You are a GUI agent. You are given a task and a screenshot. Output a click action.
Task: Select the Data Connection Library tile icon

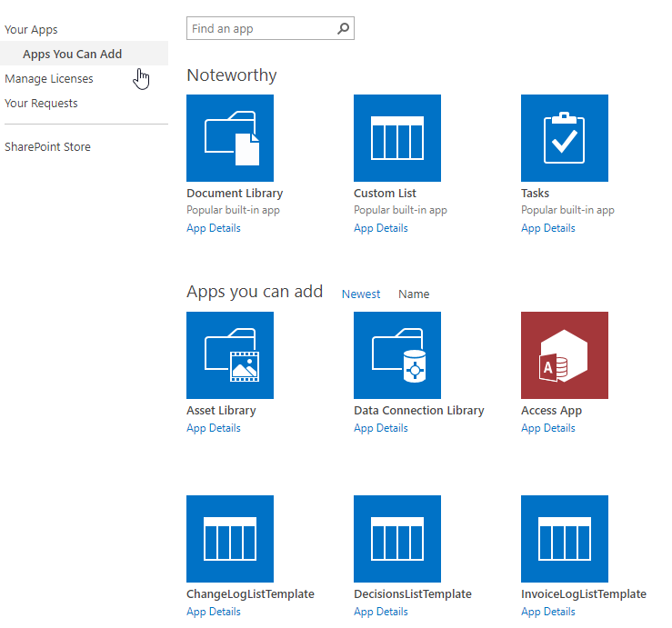click(x=396, y=355)
